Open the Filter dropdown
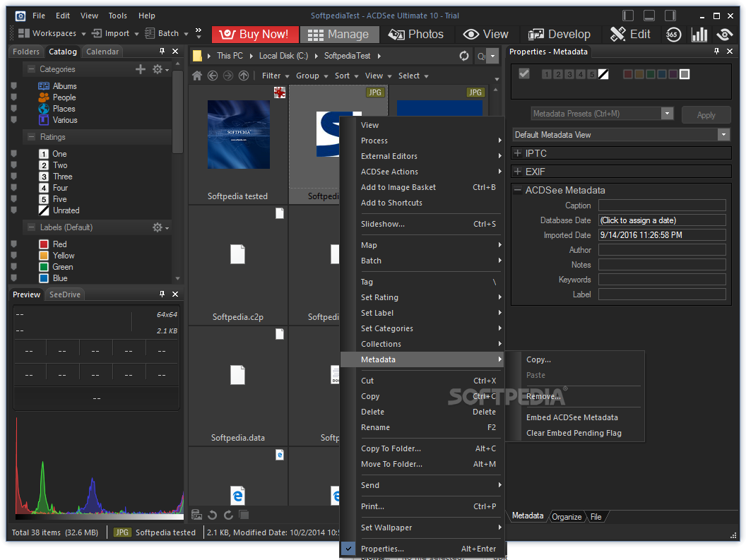This screenshot has width=746, height=560. coord(276,76)
